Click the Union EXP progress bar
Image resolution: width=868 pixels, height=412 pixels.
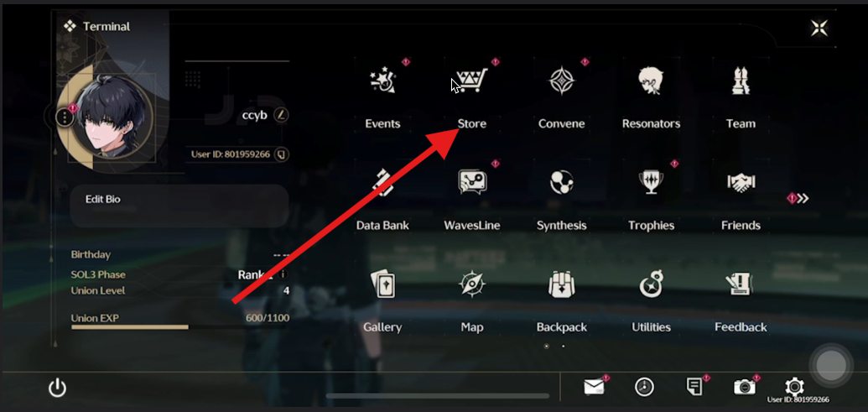[180, 327]
